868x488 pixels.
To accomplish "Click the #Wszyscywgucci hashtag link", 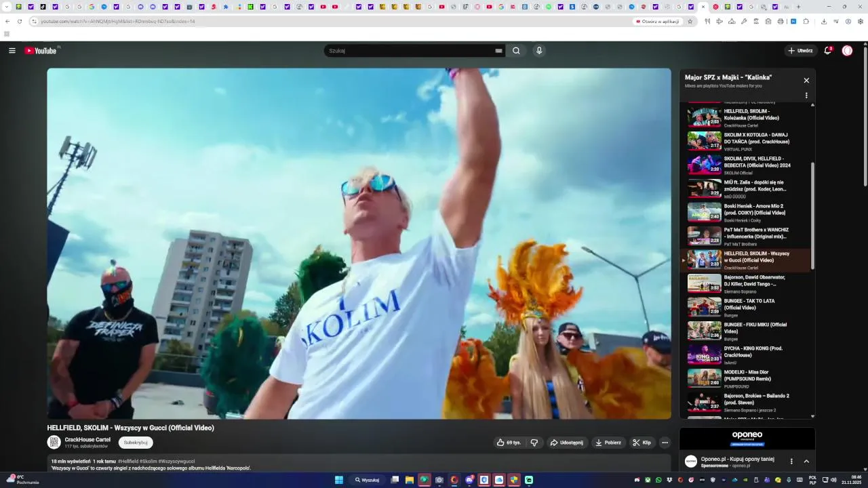I will 176,461.
